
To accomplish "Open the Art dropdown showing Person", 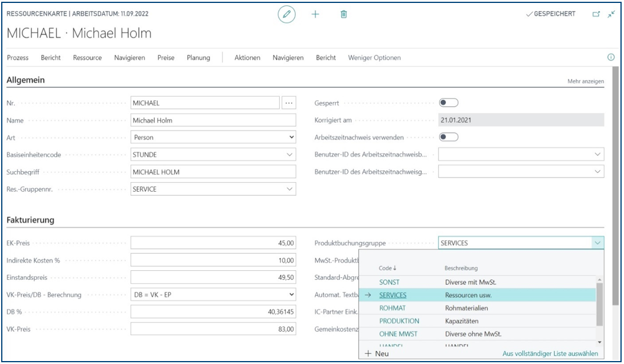I will [213, 137].
